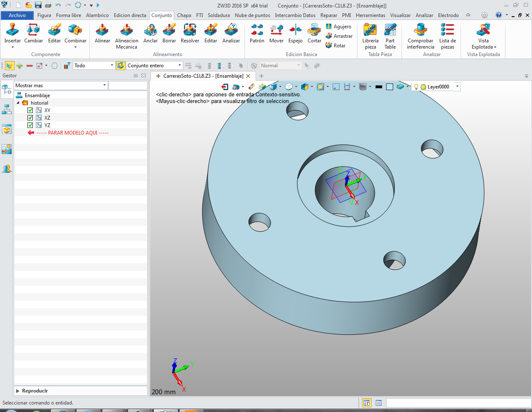The width and height of the screenshot is (532, 412).
Task: Select the Mover tool
Action: 276,33
